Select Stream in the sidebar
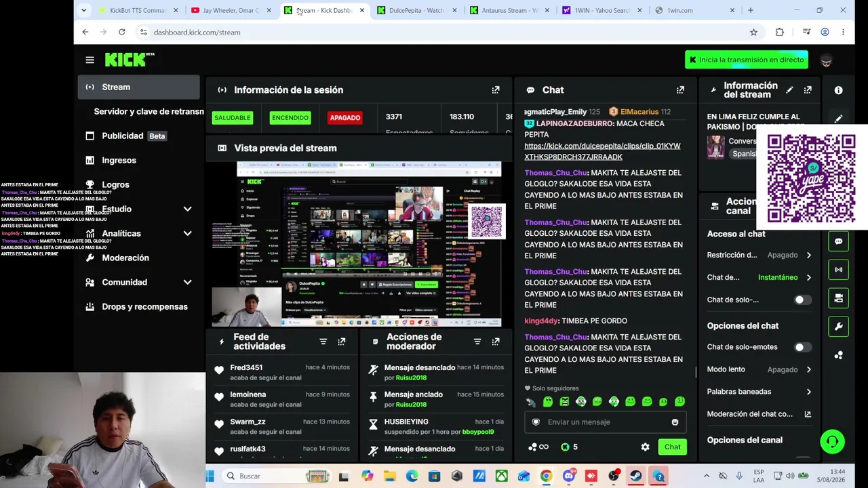The image size is (868, 488). (138, 87)
